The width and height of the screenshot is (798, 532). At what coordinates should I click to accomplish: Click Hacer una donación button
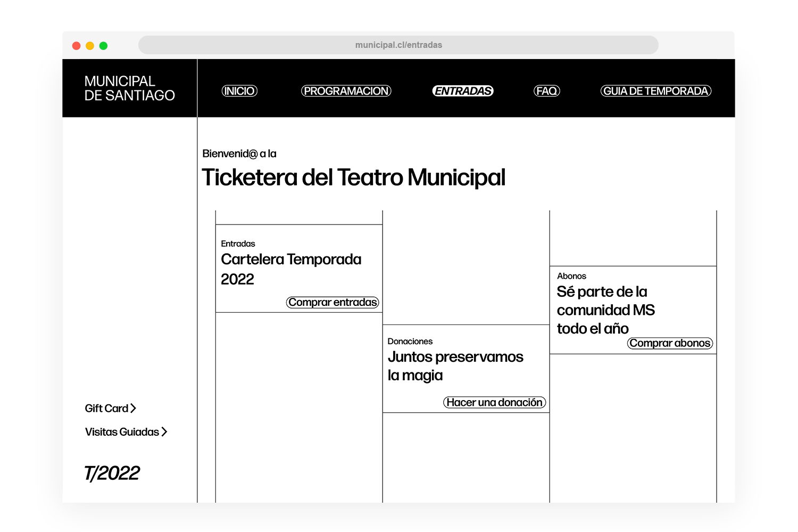495,402
